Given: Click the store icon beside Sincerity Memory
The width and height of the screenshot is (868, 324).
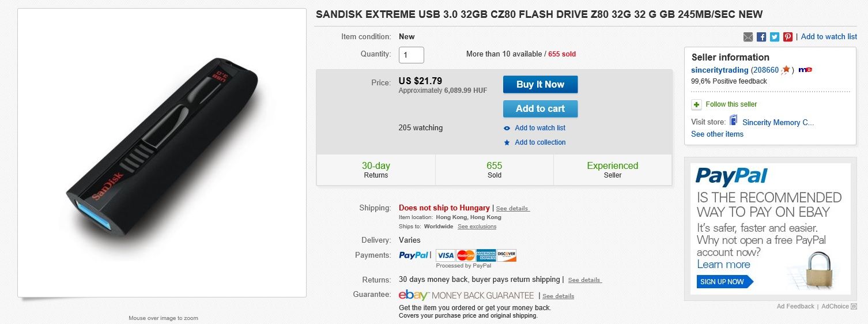Looking at the screenshot, I should pyautogui.click(x=734, y=120).
